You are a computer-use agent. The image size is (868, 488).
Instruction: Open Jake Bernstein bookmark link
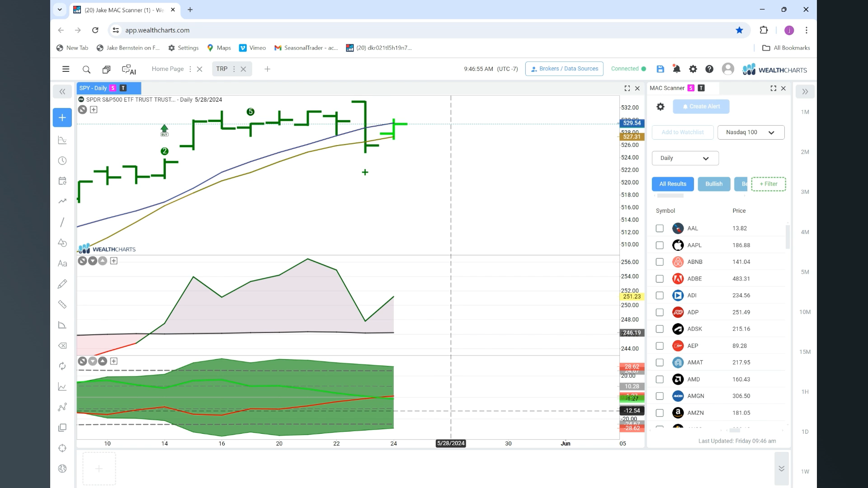128,48
